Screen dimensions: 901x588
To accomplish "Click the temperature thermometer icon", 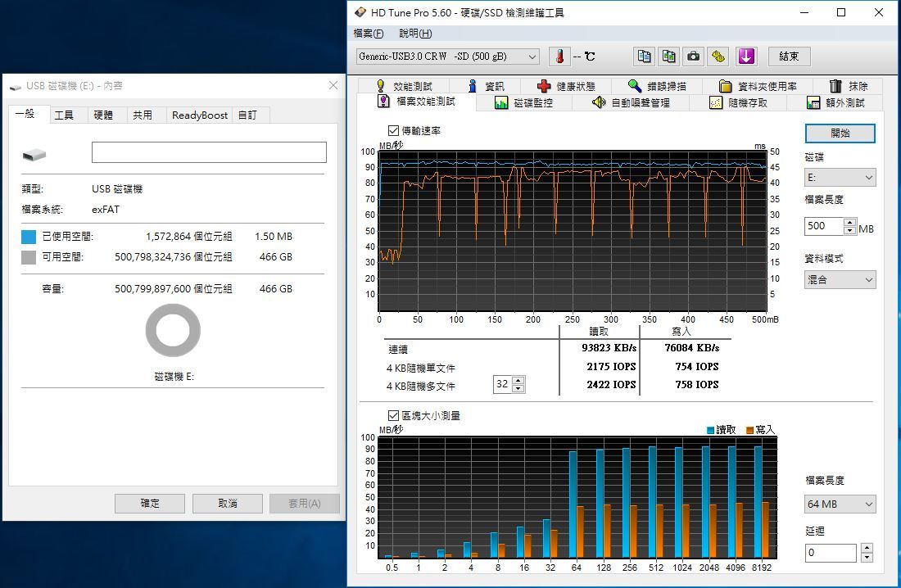I will 559,57.
